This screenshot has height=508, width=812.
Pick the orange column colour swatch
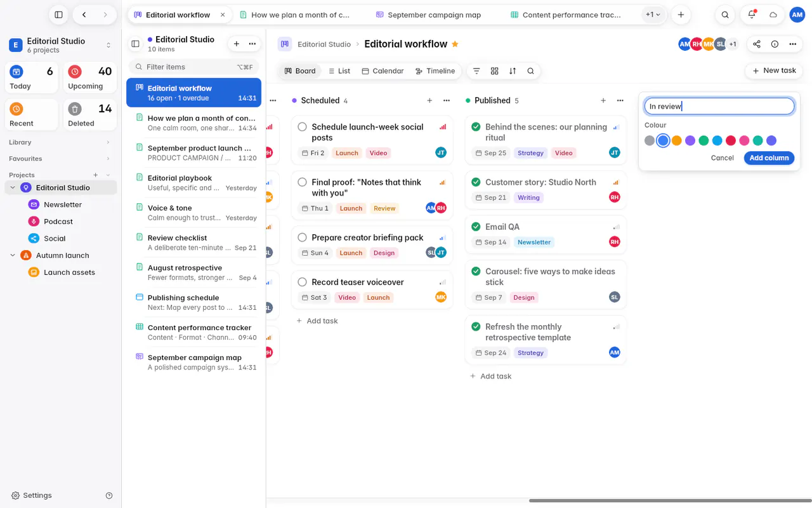[x=677, y=141]
